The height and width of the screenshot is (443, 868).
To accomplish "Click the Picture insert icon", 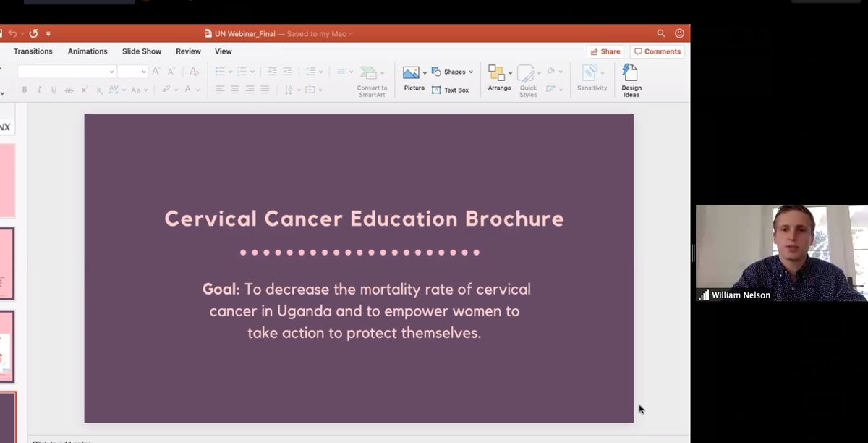I will [x=411, y=72].
